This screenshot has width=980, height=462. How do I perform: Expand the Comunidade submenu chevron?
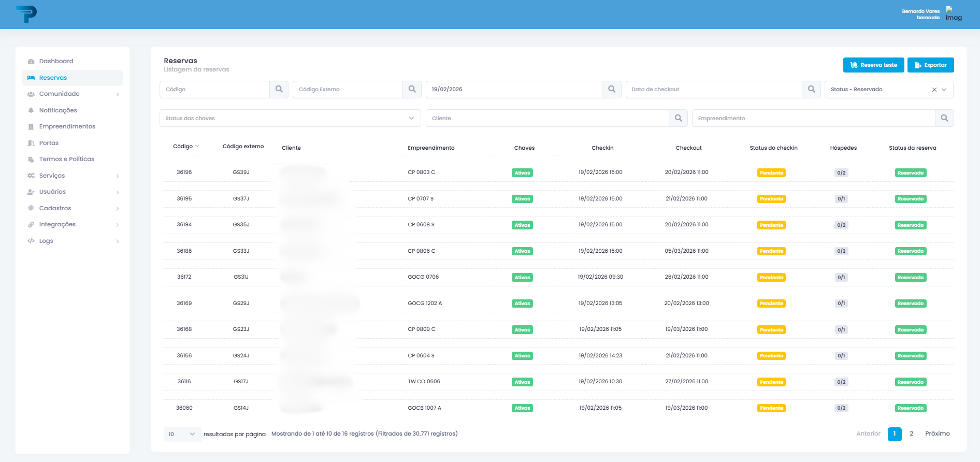(x=118, y=94)
